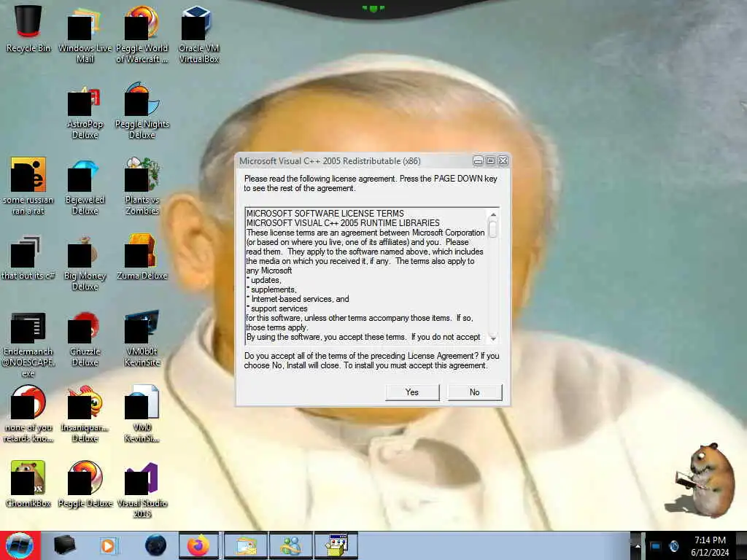Select Big Money Deluxe desktop icon
Image resolution: width=747 pixels, height=560 pixels.
(85, 262)
